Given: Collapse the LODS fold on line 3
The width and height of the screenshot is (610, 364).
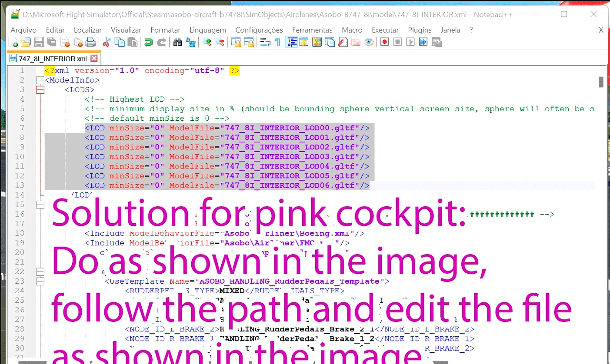Looking at the screenshot, I should coord(40,90).
